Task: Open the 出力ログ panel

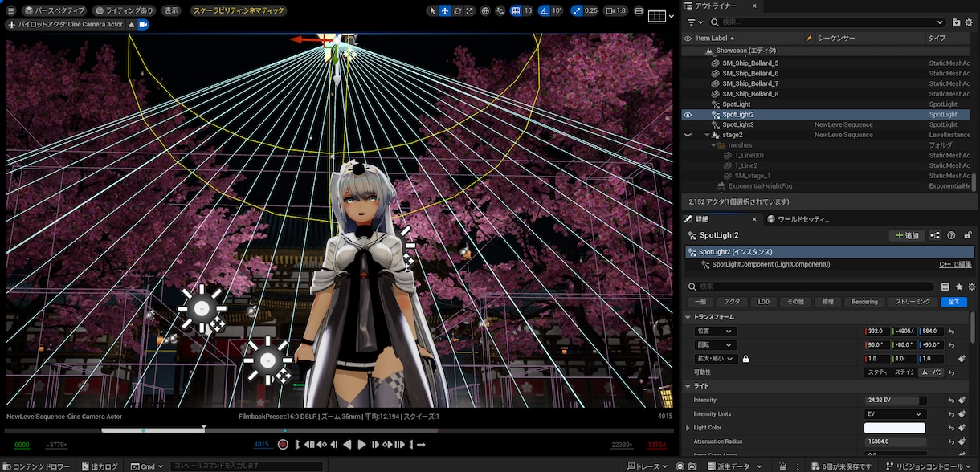Action: tap(99, 466)
